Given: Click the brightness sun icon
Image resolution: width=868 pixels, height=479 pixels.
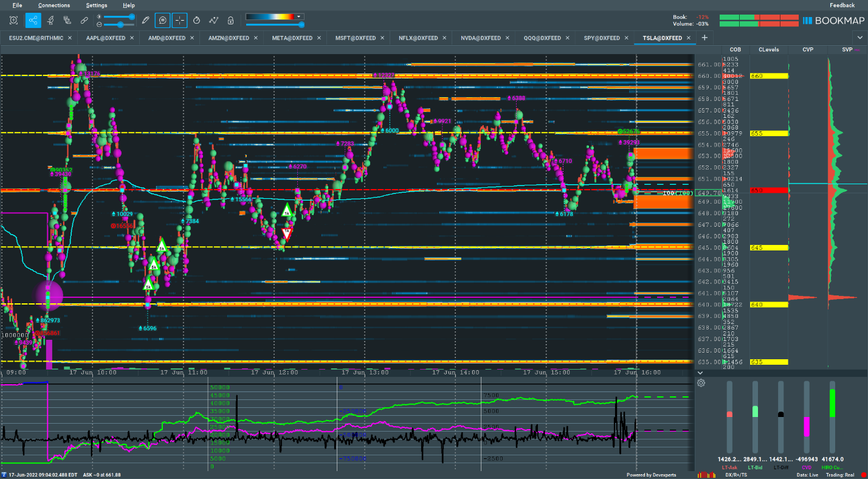Looking at the screenshot, I should click(x=99, y=16).
